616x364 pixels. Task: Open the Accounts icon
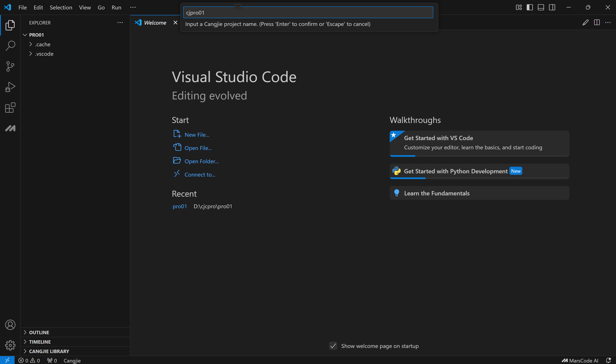click(10, 325)
